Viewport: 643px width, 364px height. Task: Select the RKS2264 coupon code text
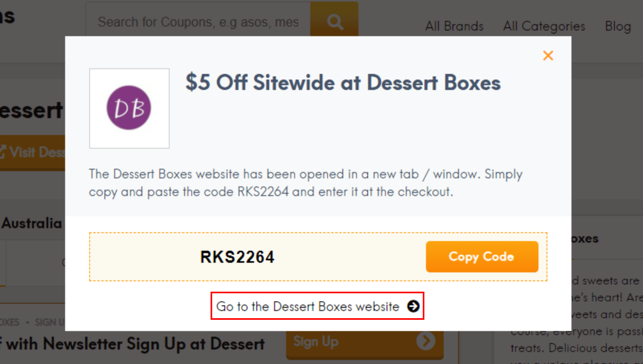tap(237, 257)
